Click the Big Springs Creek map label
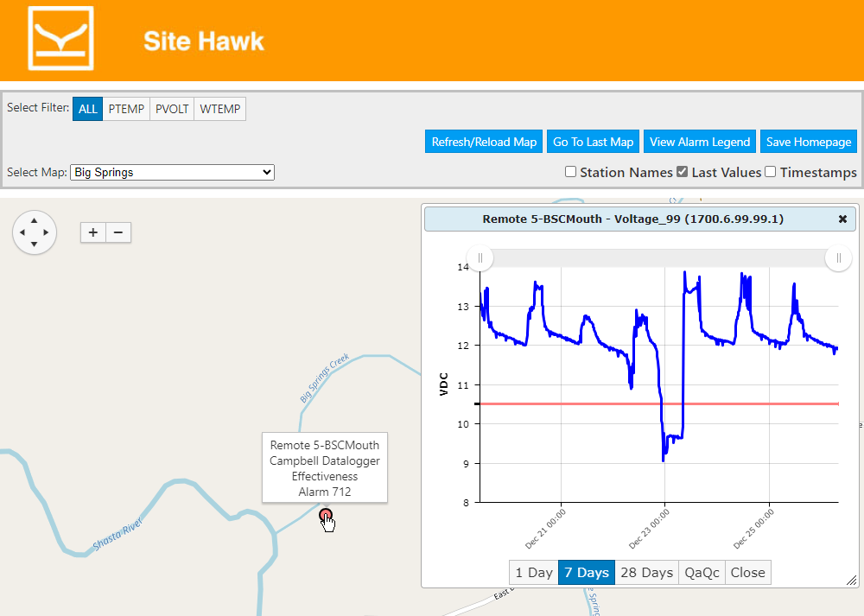The image size is (864, 616). (325, 378)
